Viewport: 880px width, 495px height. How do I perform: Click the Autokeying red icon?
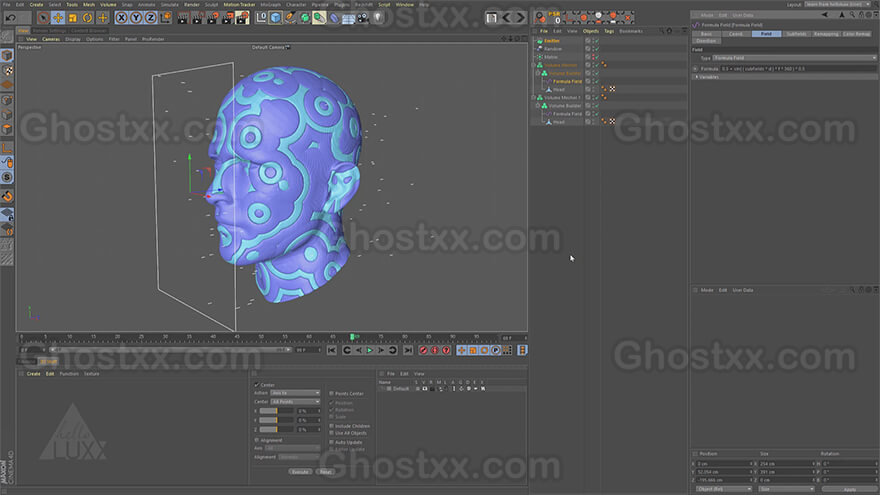coord(435,350)
